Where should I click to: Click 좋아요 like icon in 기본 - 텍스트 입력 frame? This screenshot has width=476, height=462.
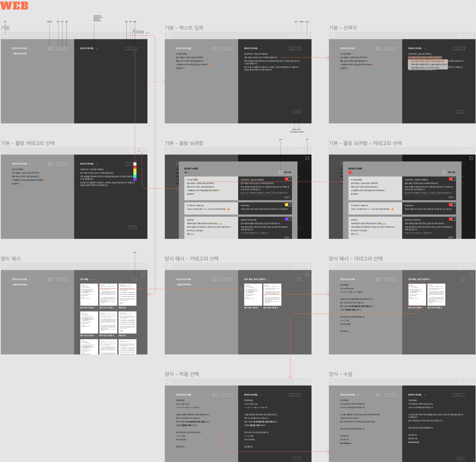click(295, 112)
